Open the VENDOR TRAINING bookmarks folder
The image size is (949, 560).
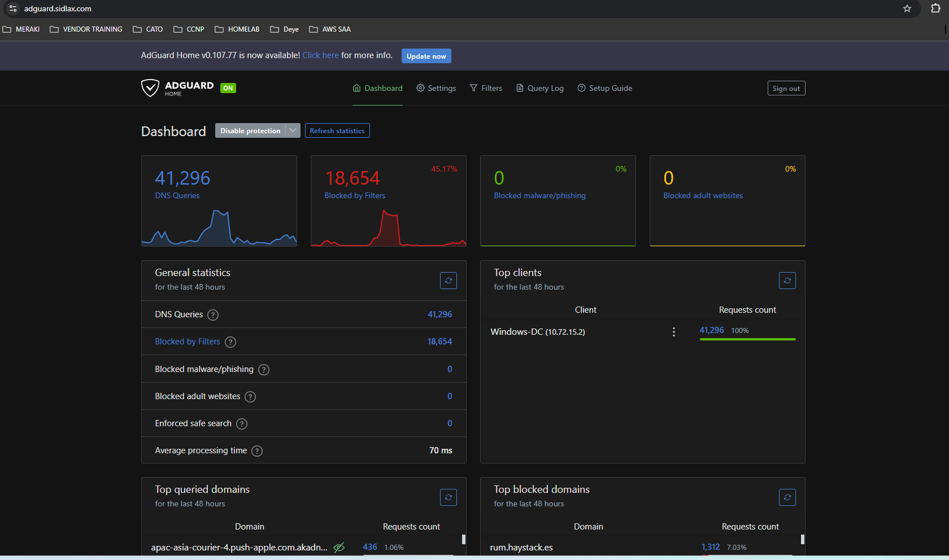coord(86,29)
